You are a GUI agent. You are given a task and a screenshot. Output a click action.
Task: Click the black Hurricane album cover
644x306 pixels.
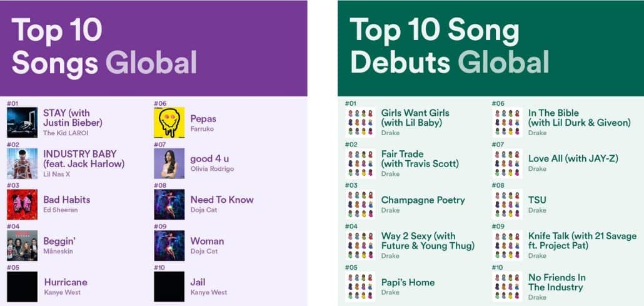[x=22, y=287]
